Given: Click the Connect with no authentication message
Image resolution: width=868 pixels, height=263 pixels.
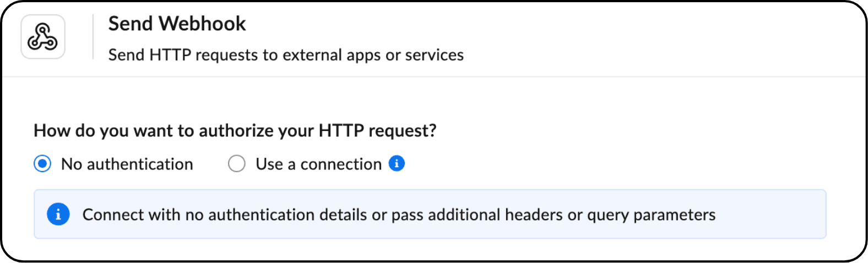Looking at the screenshot, I should click(x=399, y=215).
